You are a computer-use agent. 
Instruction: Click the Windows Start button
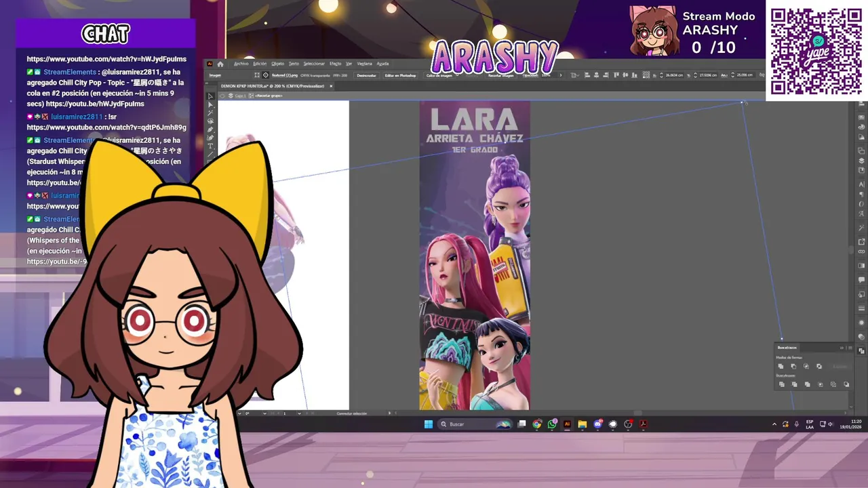[429, 424]
